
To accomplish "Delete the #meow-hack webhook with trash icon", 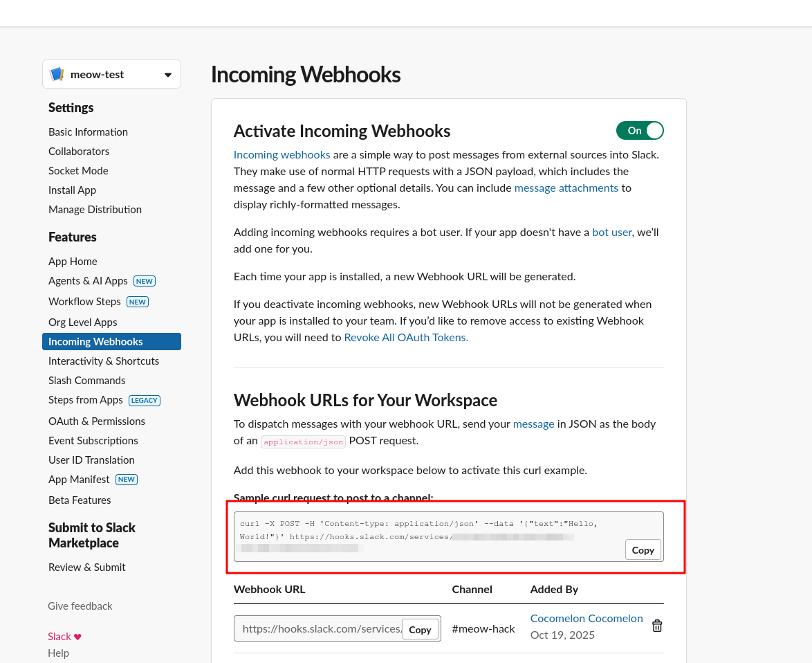I will click(657, 626).
